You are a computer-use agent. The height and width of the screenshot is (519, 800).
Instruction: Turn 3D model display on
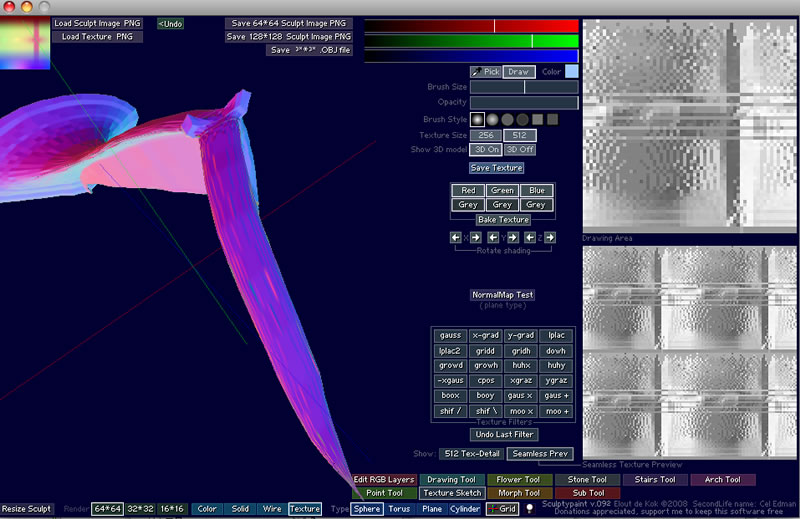pos(486,150)
